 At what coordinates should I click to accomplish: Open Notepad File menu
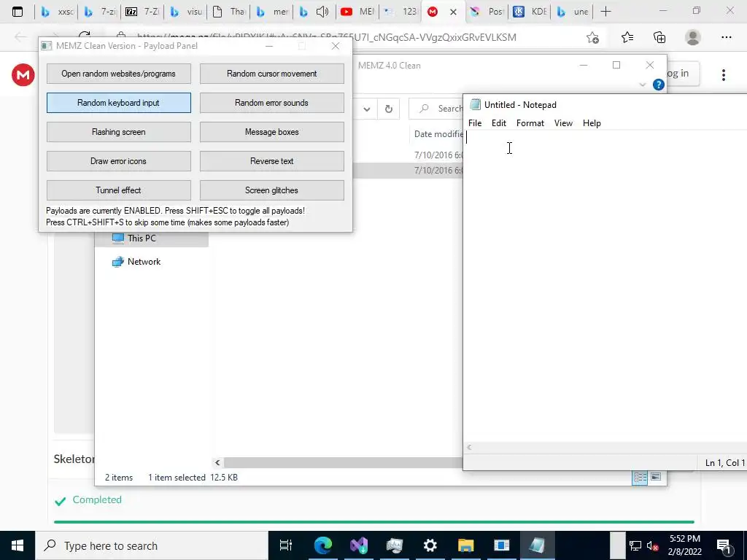coord(475,122)
